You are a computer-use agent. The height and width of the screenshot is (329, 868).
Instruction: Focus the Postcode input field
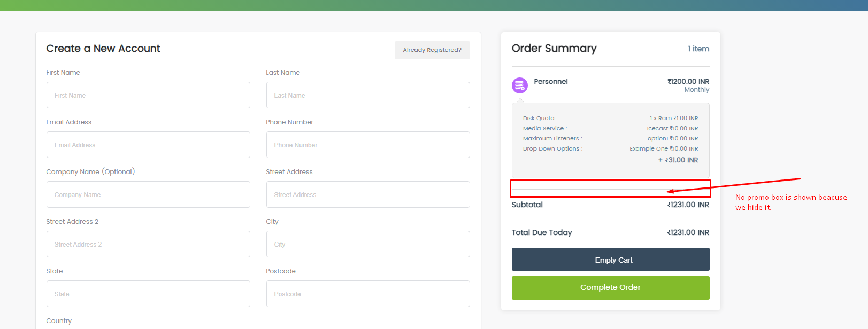point(368,294)
